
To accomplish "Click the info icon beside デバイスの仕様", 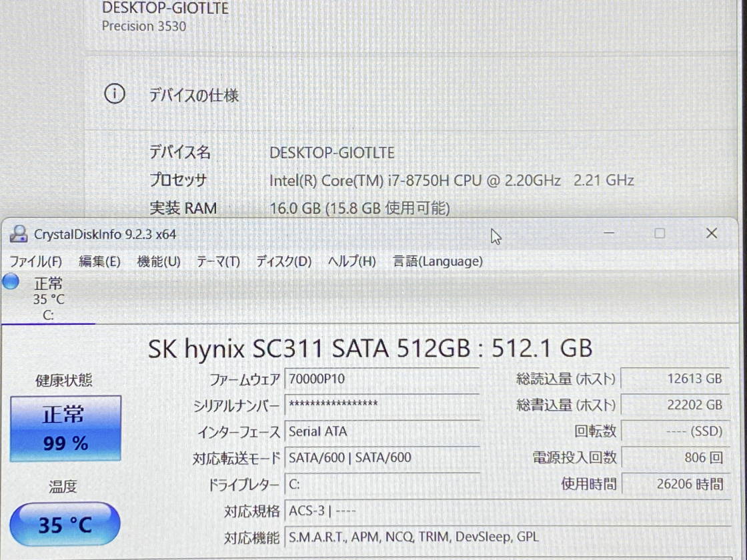I will point(114,94).
